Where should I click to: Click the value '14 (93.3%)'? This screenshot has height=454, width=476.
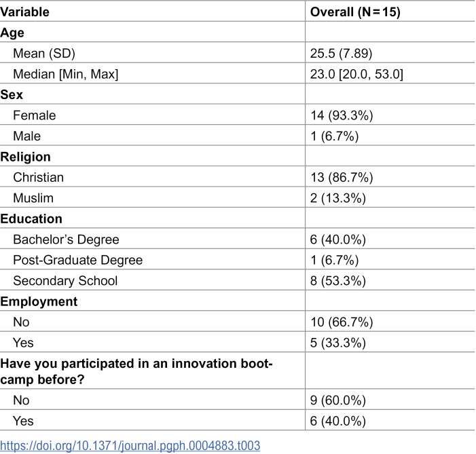click(342, 115)
